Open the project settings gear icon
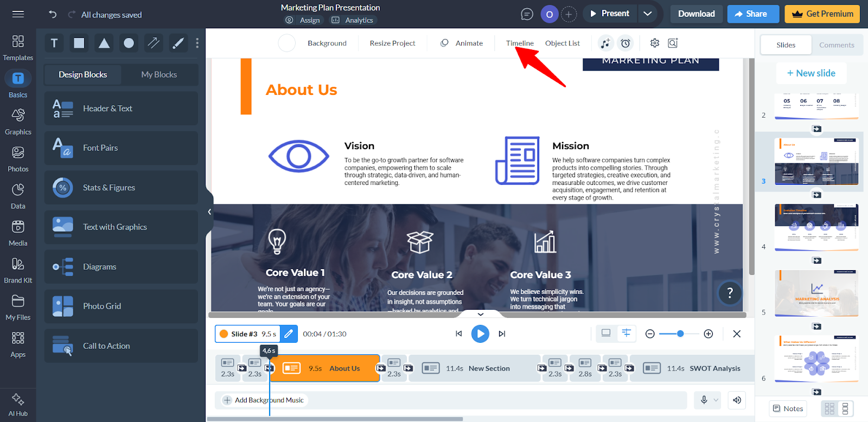The width and height of the screenshot is (868, 422). (655, 43)
